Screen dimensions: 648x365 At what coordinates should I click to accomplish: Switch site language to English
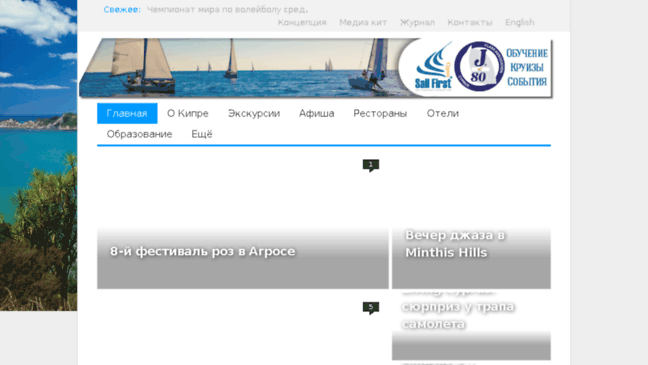point(519,22)
